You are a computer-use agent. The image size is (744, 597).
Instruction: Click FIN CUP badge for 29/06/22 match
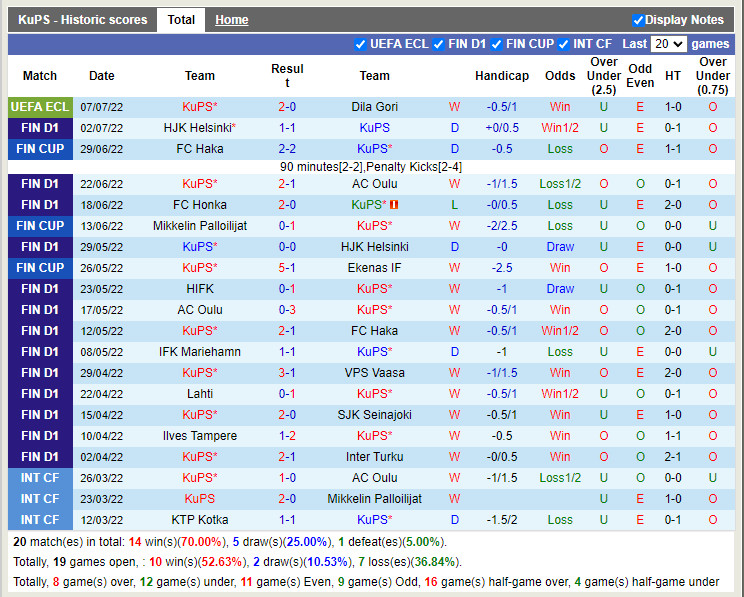coord(40,149)
